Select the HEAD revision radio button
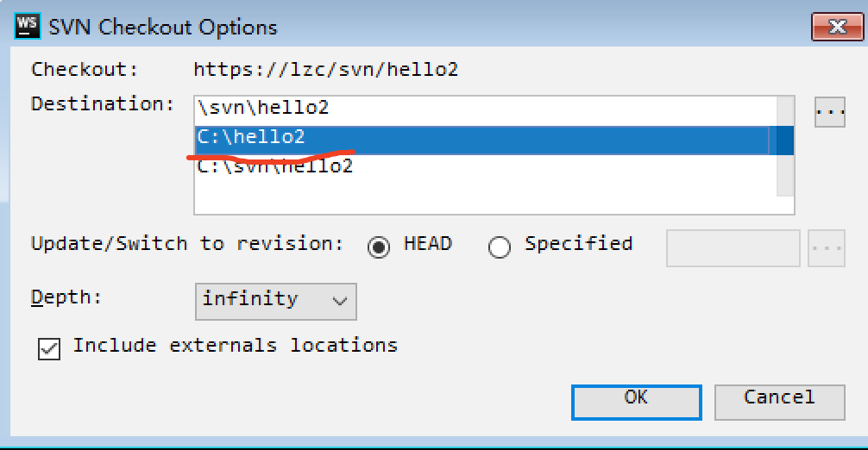The image size is (868, 450). (x=378, y=247)
